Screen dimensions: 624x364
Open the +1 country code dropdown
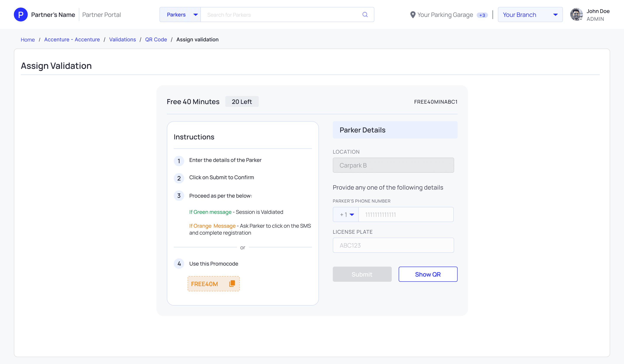346,215
